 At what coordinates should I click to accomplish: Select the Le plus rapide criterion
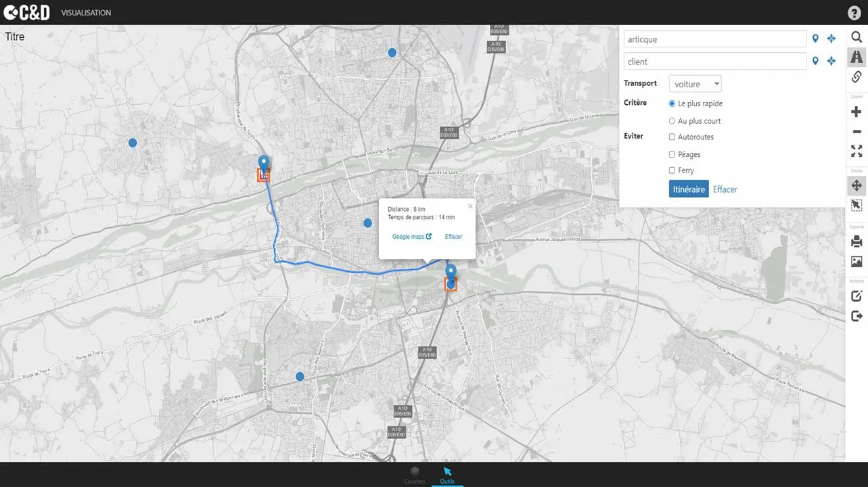click(672, 103)
